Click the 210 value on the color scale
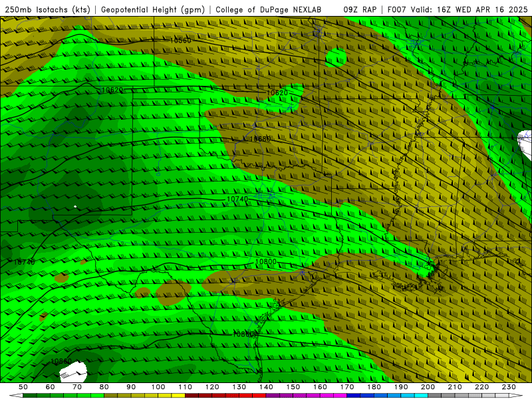 click(x=455, y=387)
